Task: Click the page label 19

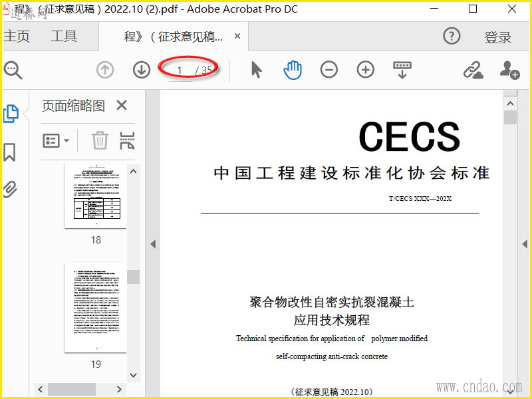Action: tap(96, 364)
